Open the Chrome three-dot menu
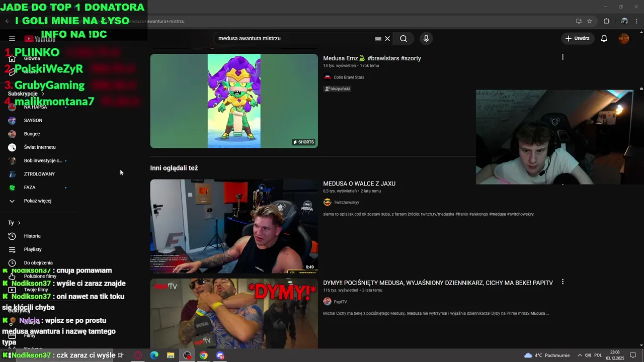 coord(637,21)
